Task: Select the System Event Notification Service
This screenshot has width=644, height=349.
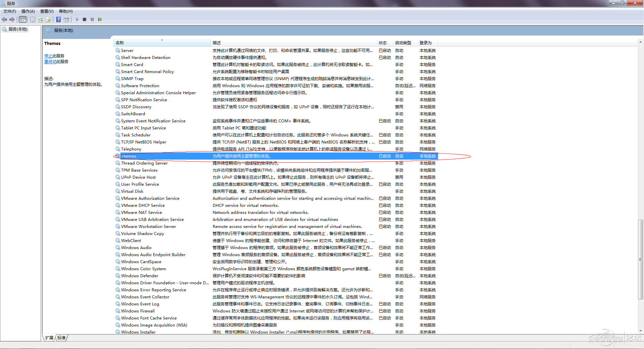Action: click(276, 121)
